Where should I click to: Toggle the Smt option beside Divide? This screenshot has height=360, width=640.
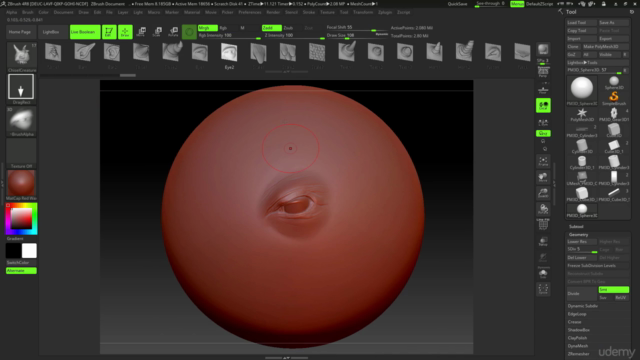coord(613,289)
